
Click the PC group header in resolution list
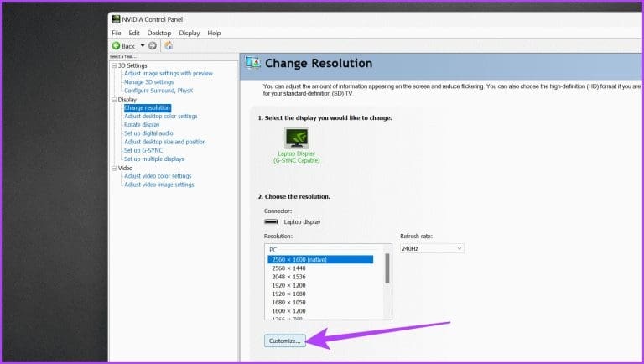point(273,250)
